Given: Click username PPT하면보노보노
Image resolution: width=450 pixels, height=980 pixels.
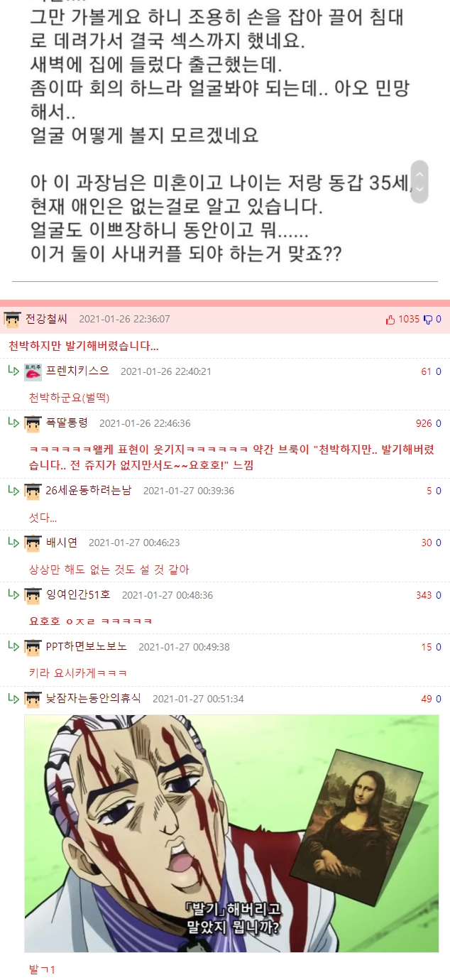Looking at the screenshot, I should [x=87, y=646].
